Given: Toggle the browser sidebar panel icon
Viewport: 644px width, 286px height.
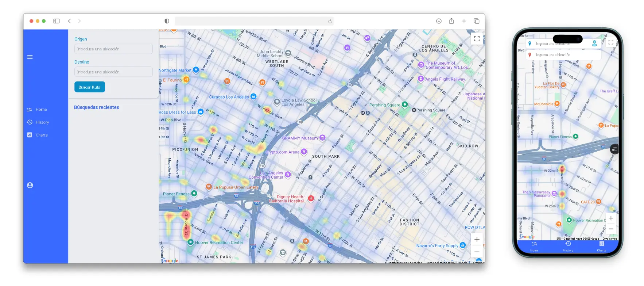Looking at the screenshot, I should [57, 21].
